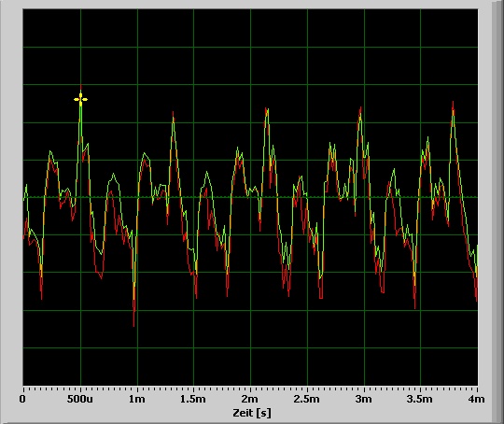The height and width of the screenshot is (424, 504).
Task: Click the 0 time axis label
Action: (22, 399)
